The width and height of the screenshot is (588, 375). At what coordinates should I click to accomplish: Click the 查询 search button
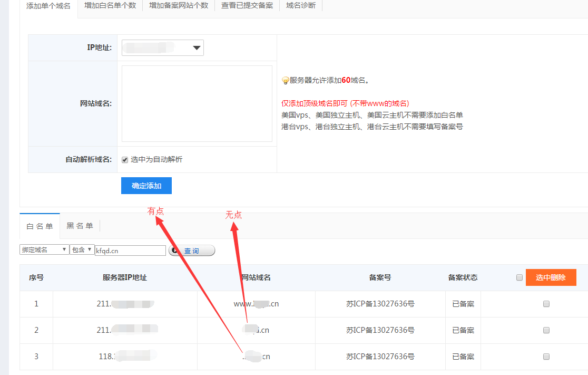(x=192, y=251)
